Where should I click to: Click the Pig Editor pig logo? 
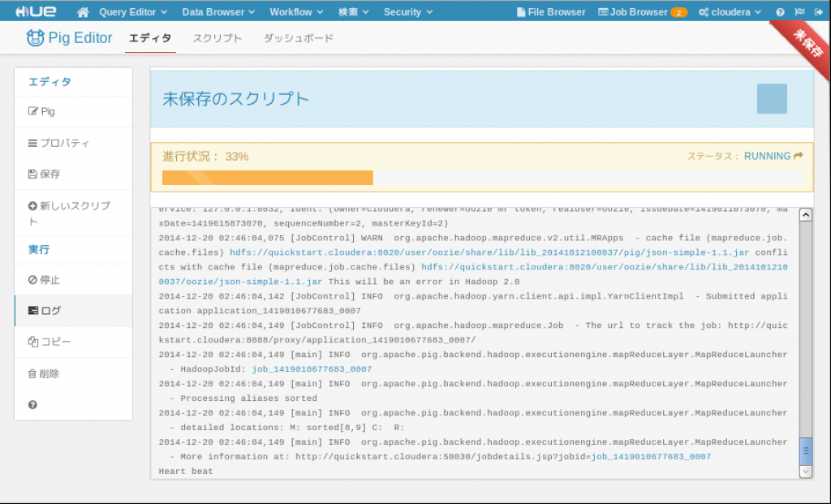click(35, 37)
